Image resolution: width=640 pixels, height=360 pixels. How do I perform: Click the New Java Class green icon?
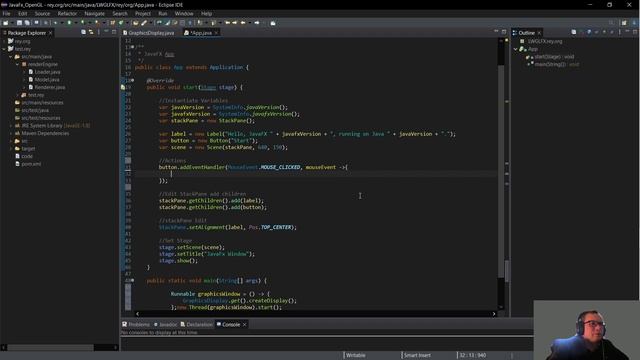click(121, 23)
